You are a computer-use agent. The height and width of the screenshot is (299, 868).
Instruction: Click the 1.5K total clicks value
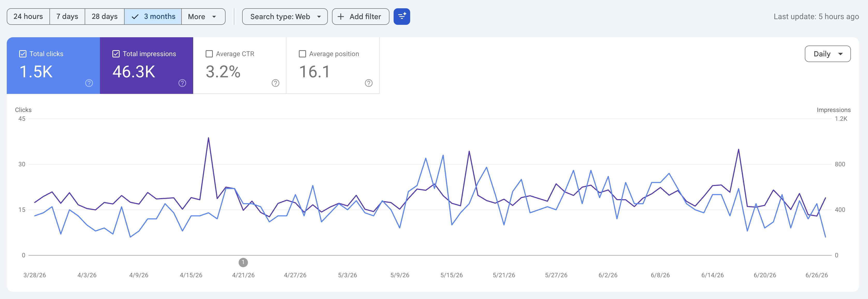(36, 72)
